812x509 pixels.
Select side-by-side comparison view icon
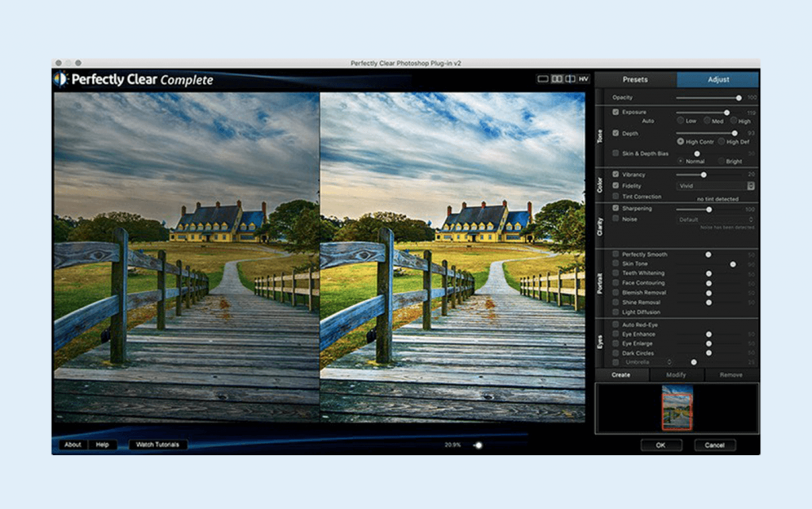557,79
